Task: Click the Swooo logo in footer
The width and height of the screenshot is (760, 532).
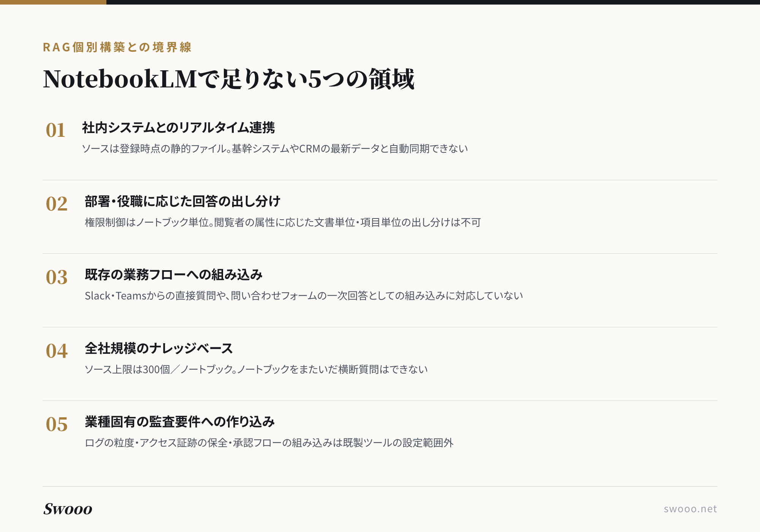Action: (68, 509)
